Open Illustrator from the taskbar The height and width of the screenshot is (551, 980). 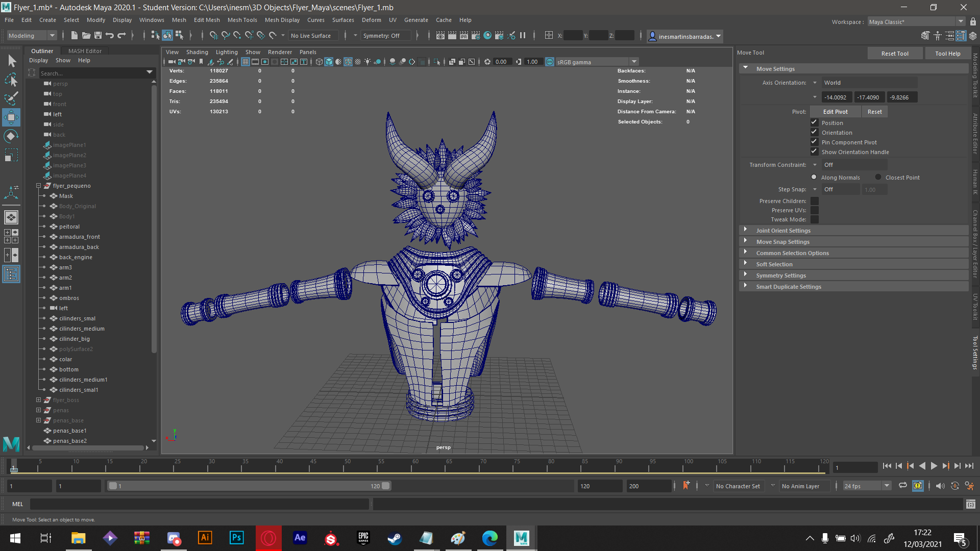205,538
